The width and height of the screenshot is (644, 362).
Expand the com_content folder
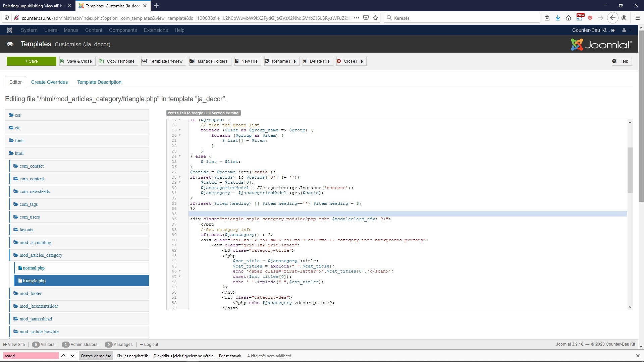tap(32, 179)
